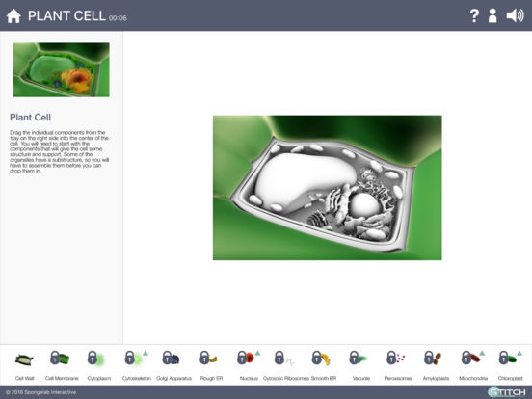
Task: Select the locked Cell Membrane component
Action: 60,358
